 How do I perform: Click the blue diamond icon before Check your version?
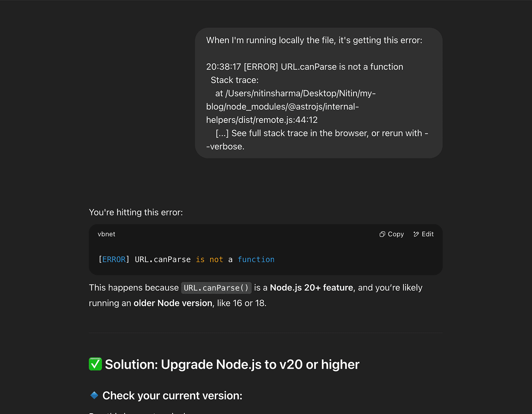pos(94,395)
